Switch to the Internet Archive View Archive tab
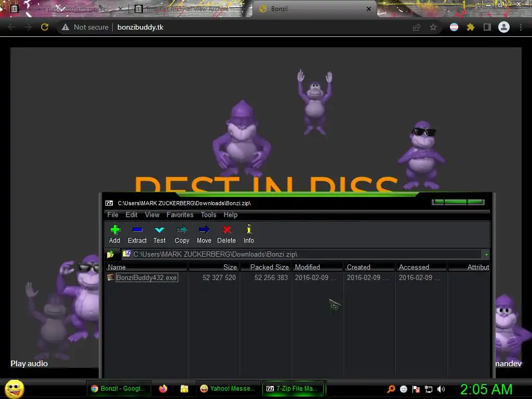This screenshot has height=399, width=532. point(187,9)
